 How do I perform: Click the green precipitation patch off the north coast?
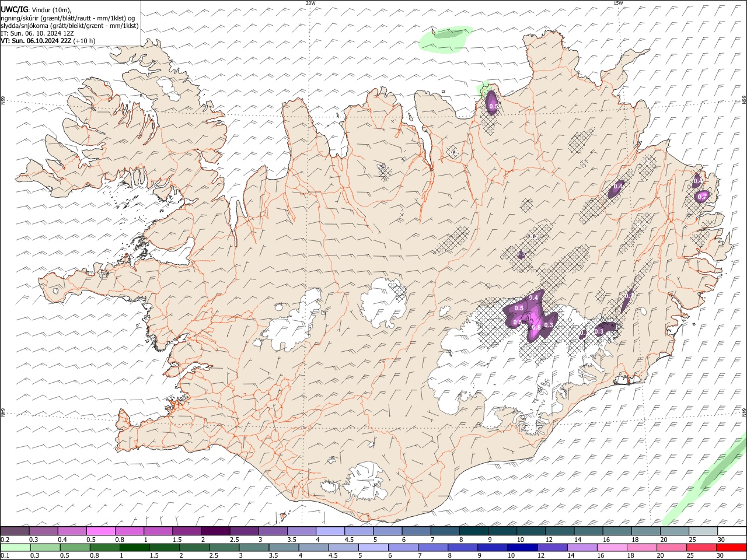[446, 39]
